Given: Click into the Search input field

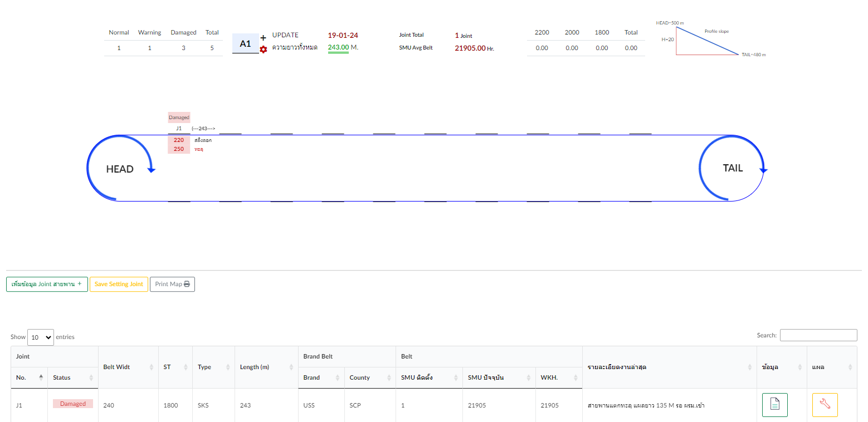Looking at the screenshot, I should [x=818, y=335].
